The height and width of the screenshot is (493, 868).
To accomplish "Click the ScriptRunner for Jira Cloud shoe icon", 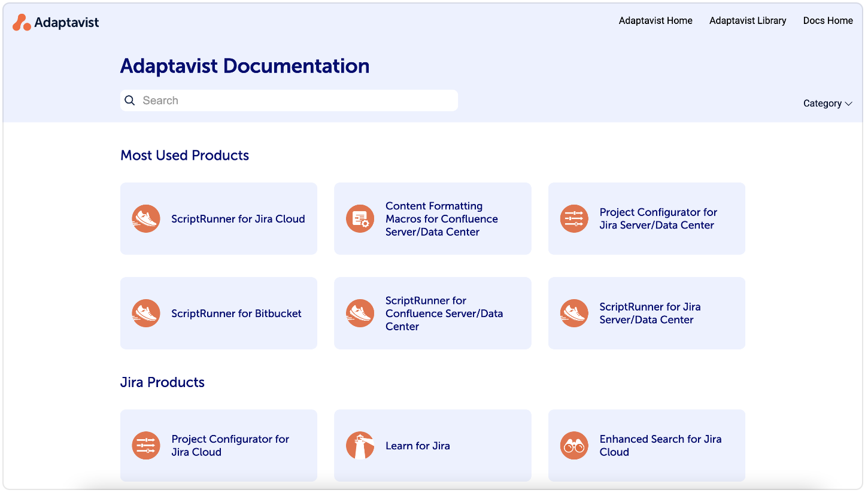I will (146, 219).
